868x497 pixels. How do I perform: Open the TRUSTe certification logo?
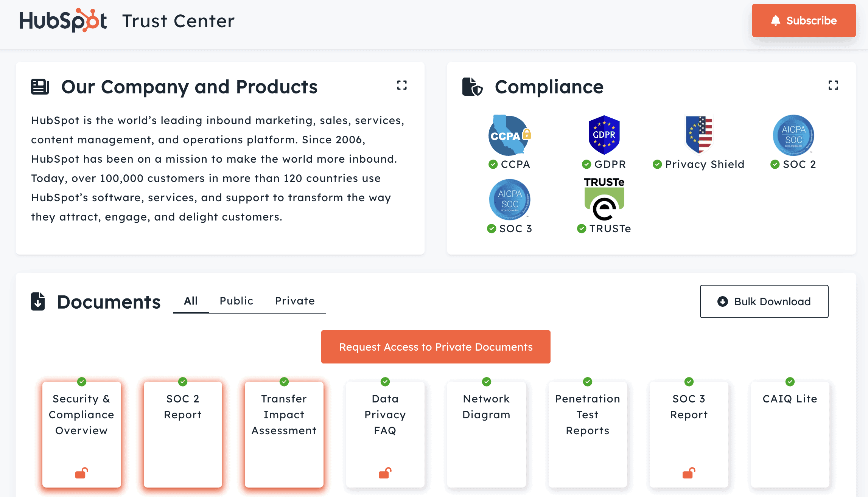604,199
